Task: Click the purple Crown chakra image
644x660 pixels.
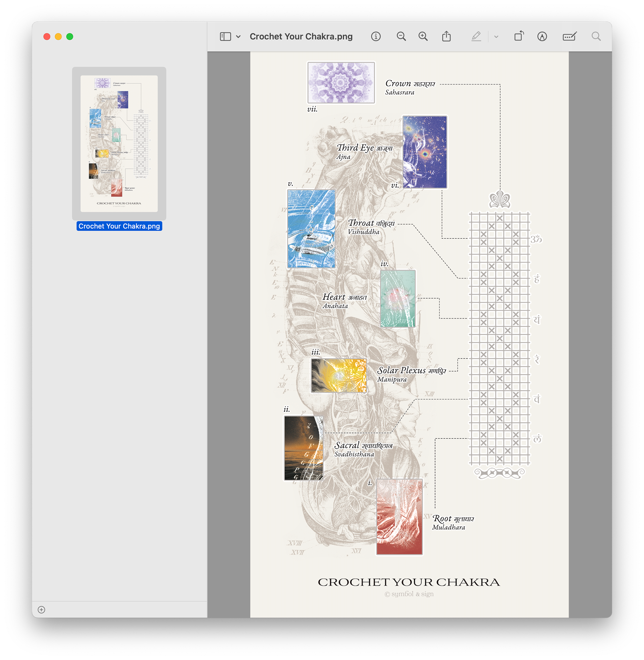Action: coord(340,82)
